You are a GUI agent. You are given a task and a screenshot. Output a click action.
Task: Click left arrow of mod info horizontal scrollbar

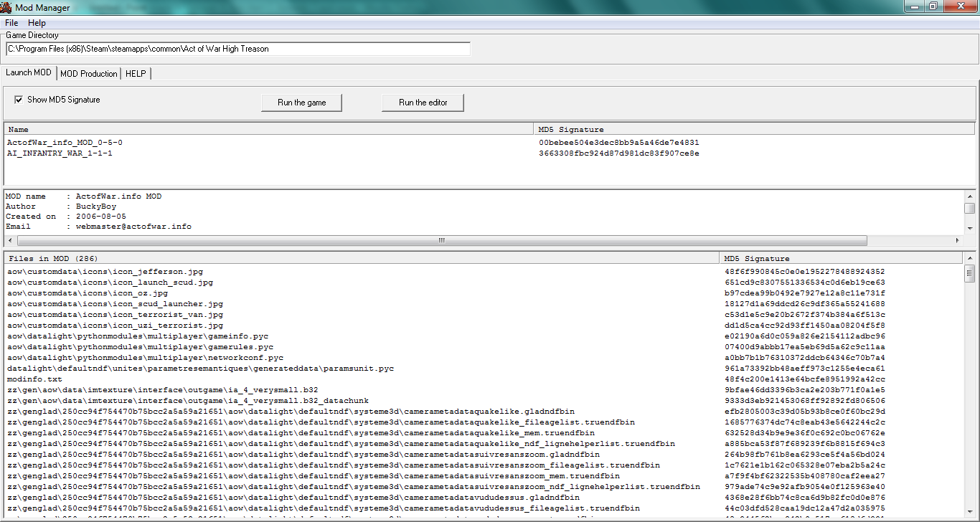point(9,241)
